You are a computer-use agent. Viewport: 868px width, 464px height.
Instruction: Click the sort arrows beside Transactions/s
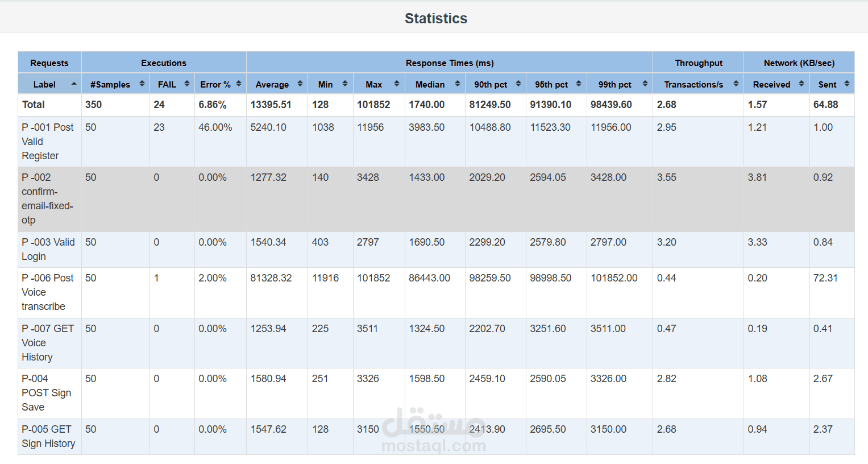click(736, 84)
